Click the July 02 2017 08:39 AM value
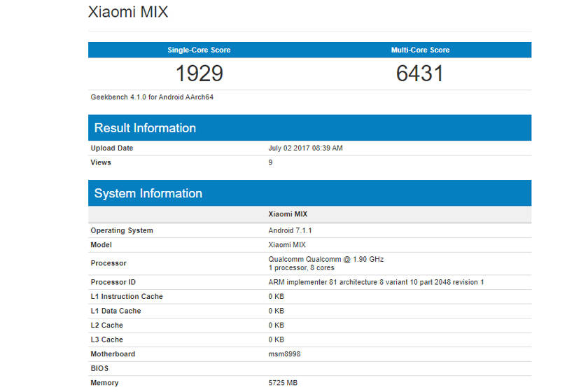Viewport: 588px width, 392px height. coord(305,148)
